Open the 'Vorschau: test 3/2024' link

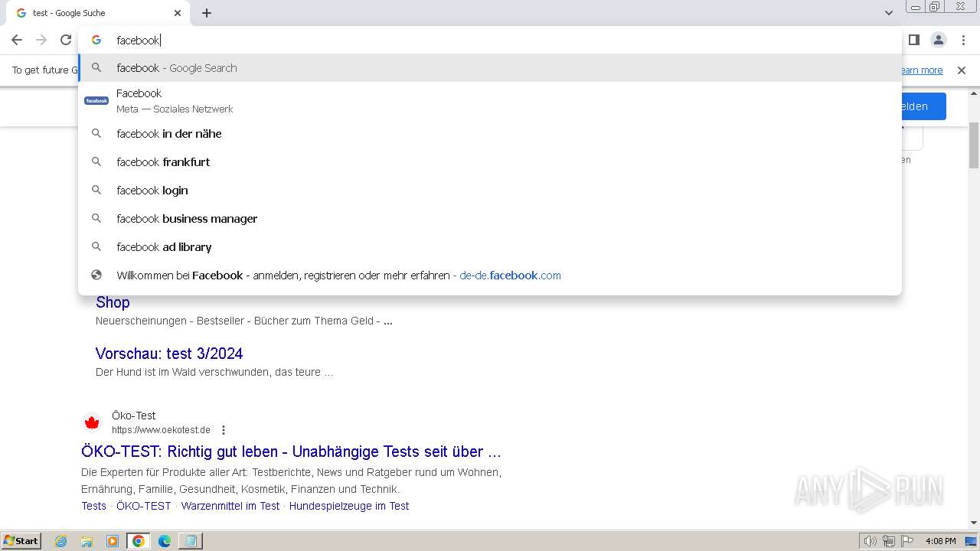pos(169,354)
